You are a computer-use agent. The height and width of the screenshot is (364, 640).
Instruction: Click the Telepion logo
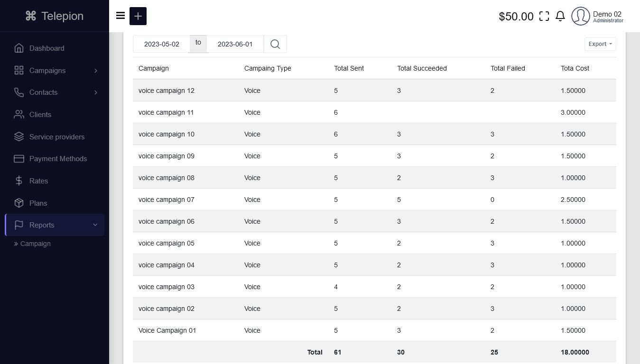click(x=55, y=16)
